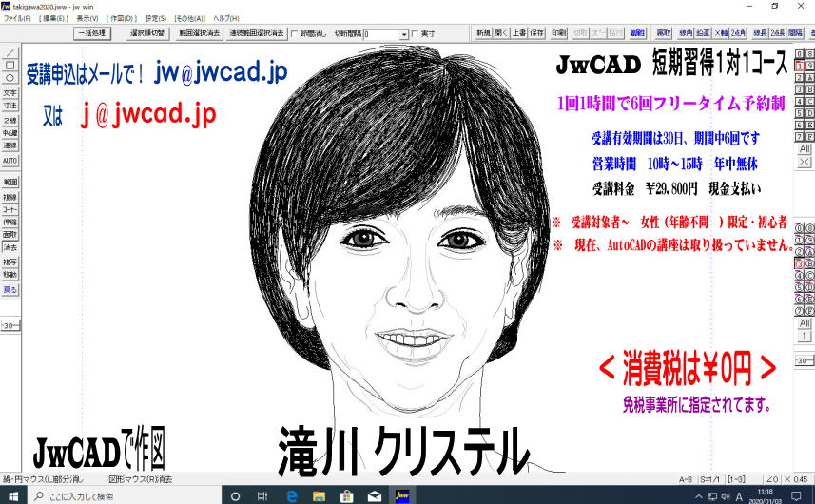
Task: Activate the 寸法 dimension tool
Action: pyautogui.click(x=10, y=106)
